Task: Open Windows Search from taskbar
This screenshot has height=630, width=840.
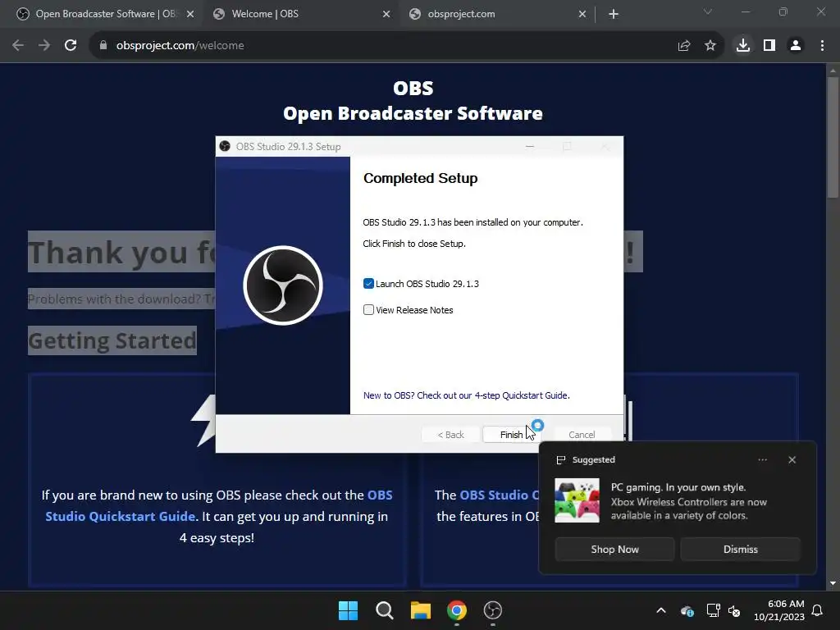Action: point(384,610)
